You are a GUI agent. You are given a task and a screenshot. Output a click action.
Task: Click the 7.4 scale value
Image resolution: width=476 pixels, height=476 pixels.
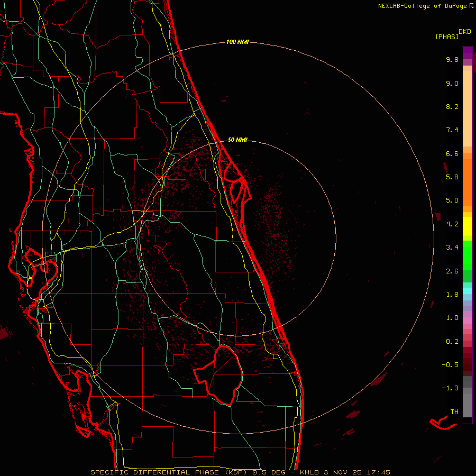coord(452,130)
